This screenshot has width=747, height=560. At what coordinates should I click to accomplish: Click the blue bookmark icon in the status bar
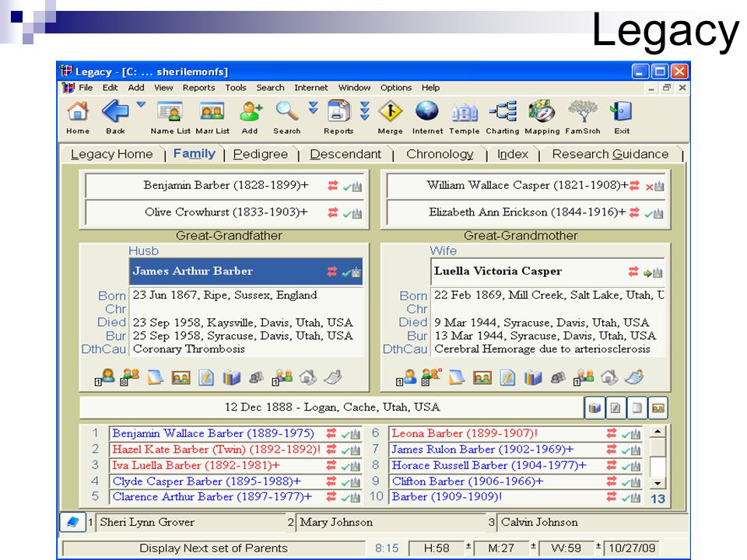point(73,522)
